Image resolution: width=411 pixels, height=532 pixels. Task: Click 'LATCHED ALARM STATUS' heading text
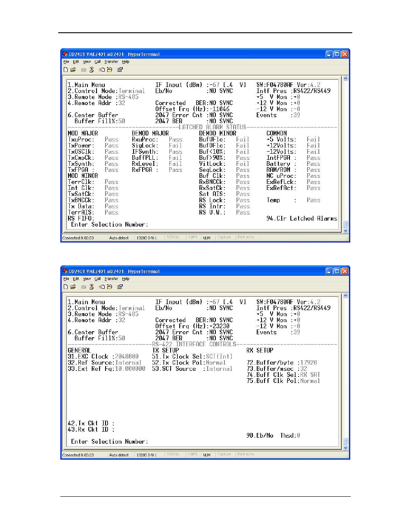click(x=212, y=127)
